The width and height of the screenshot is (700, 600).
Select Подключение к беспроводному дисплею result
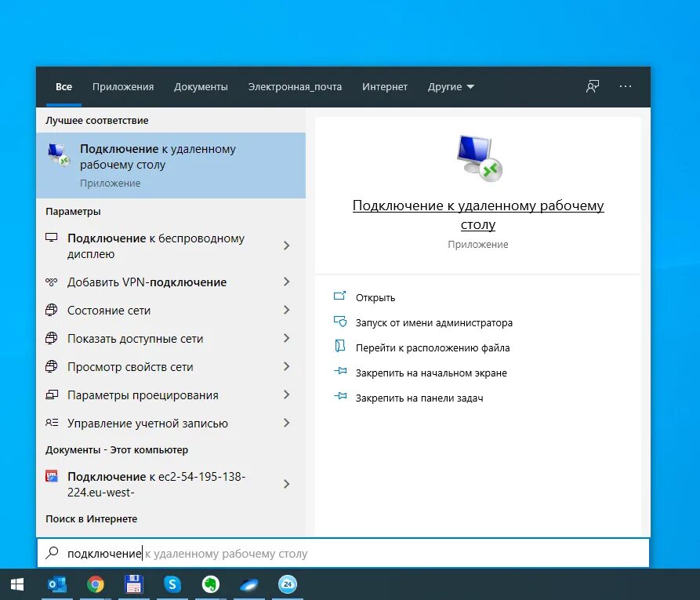click(x=171, y=245)
